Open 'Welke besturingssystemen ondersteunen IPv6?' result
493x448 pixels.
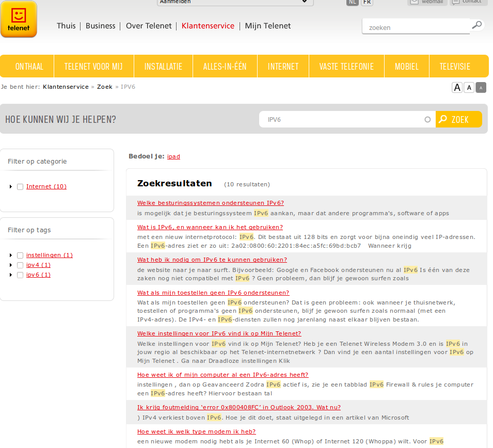[211, 203]
